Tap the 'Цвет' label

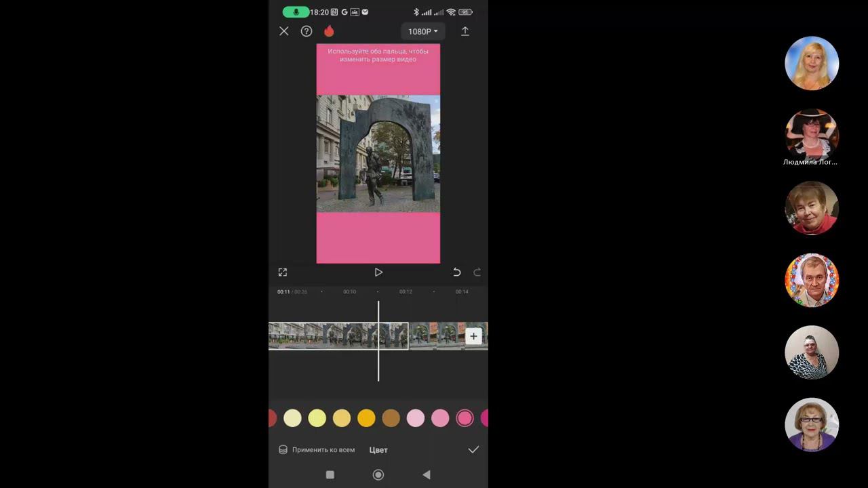(378, 450)
